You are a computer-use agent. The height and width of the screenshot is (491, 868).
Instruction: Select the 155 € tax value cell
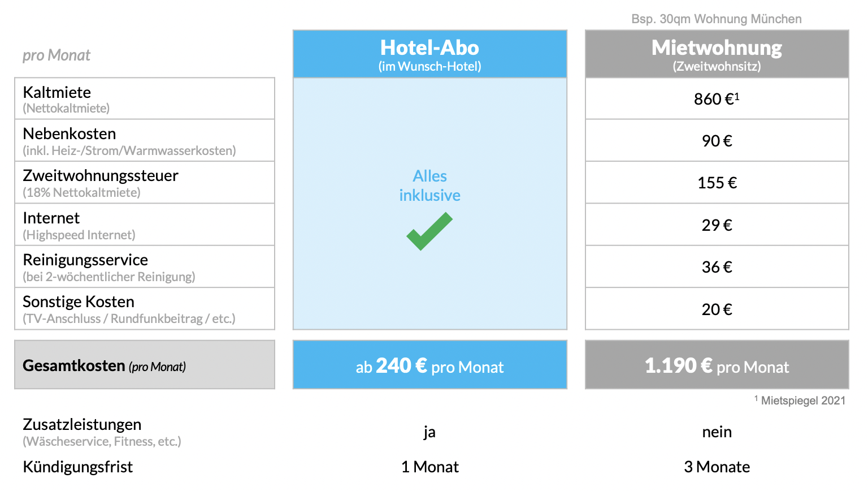coord(717,182)
